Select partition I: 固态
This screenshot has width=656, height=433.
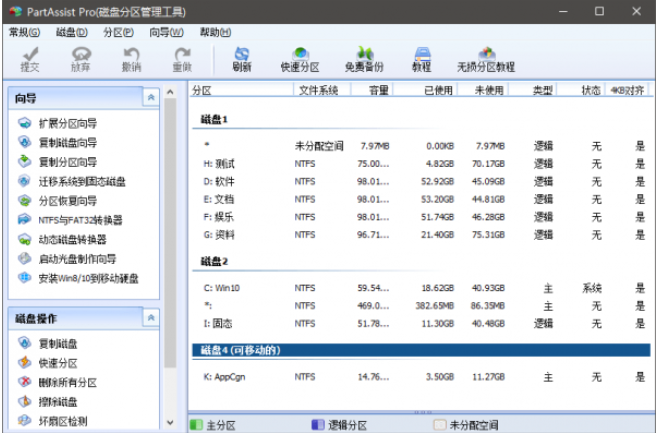click(421, 323)
